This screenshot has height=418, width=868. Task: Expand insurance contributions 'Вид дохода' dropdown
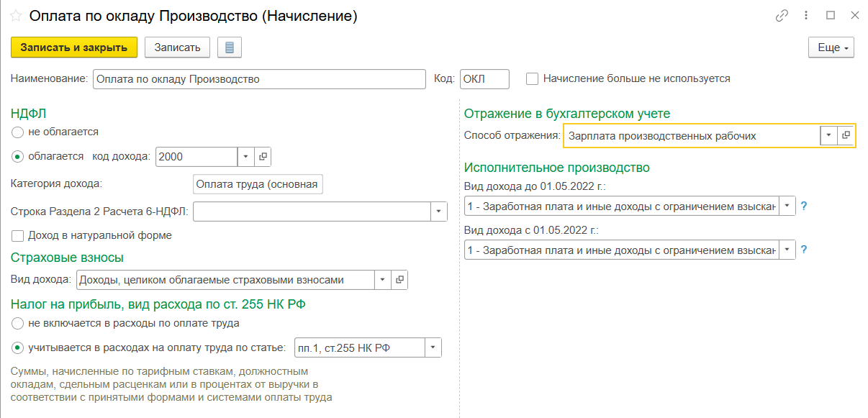click(x=382, y=280)
